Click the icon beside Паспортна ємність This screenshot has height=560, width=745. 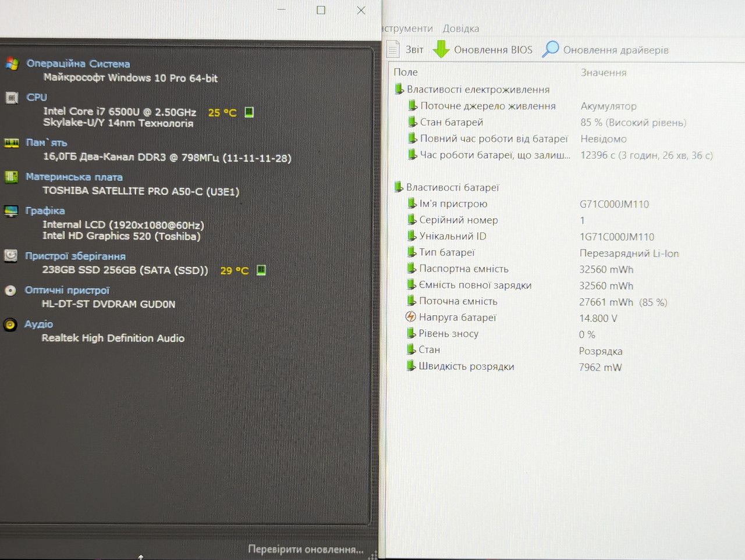coord(412,268)
